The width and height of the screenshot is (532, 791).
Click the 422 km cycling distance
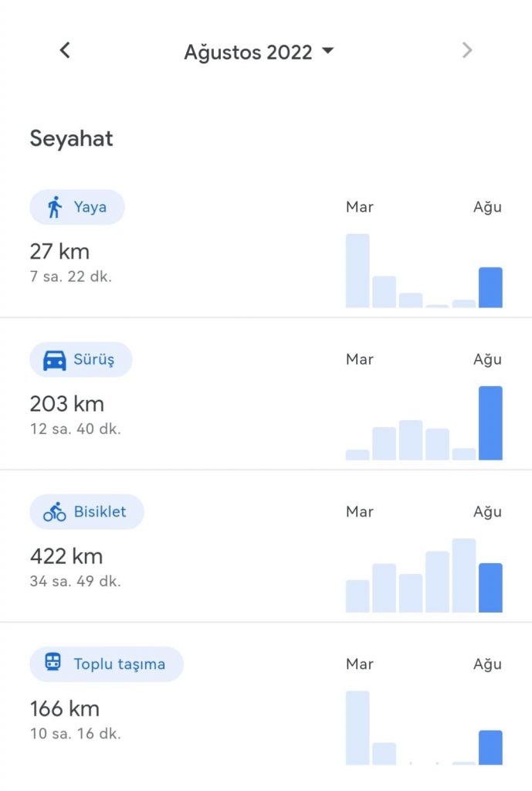(66, 556)
